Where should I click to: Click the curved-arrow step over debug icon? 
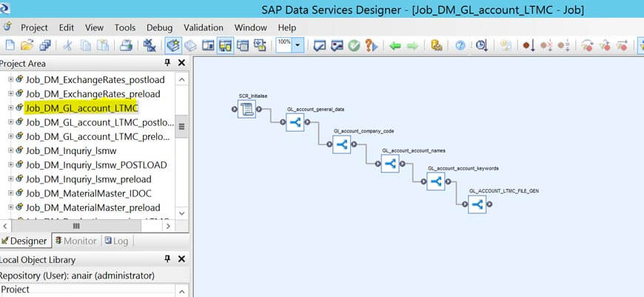587,46
